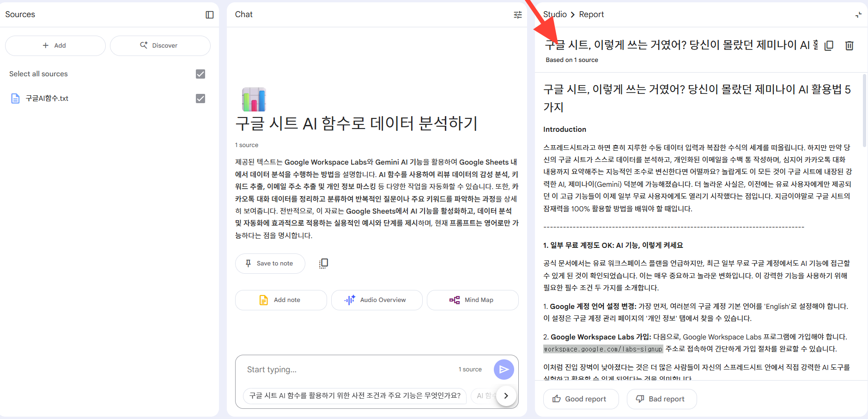Generate an Audio Overview
The height and width of the screenshot is (419, 868).
point(377,300)
